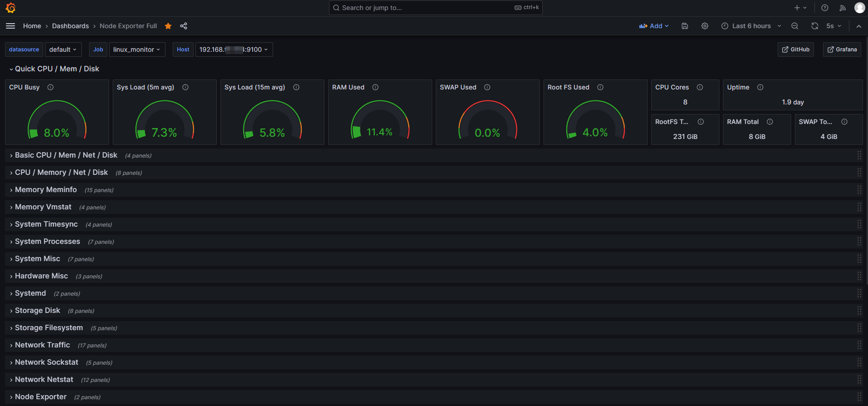Show info for SWAP Used panel
The width and height of the screenshot is (868, 406).
pyautogui.click(x=487, y=87)
